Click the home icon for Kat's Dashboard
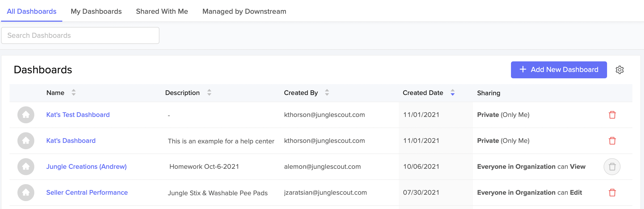 [26, 141]
